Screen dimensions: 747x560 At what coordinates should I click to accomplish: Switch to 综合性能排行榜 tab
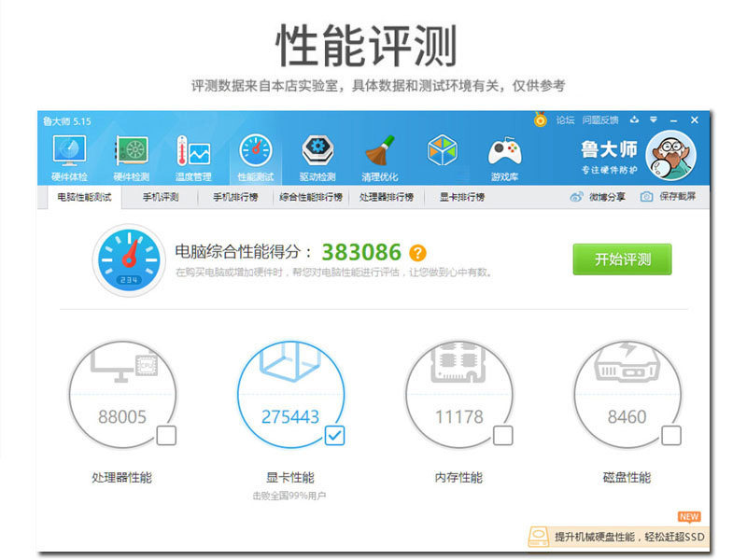click(311, 197)
